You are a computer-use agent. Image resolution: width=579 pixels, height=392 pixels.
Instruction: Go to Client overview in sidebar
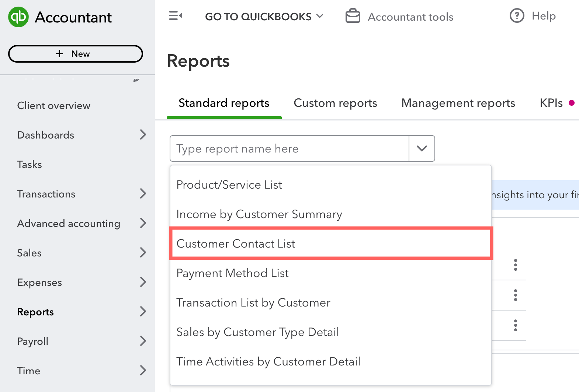pyautogui.click(x=54, y=106)
